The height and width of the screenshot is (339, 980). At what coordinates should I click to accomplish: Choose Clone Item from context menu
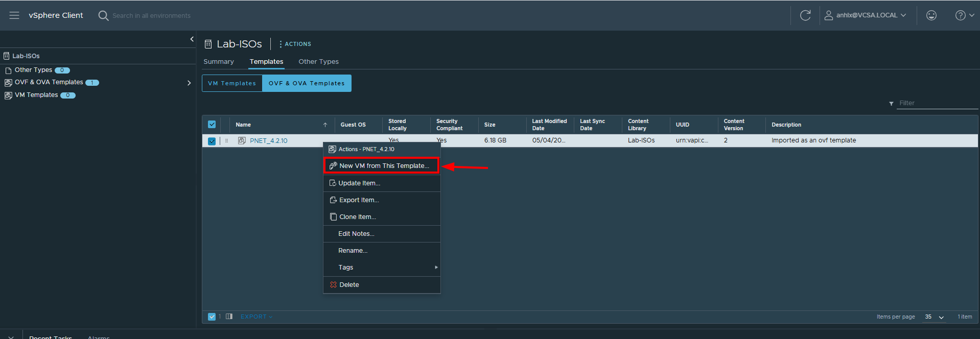click(x=382, y=217)
